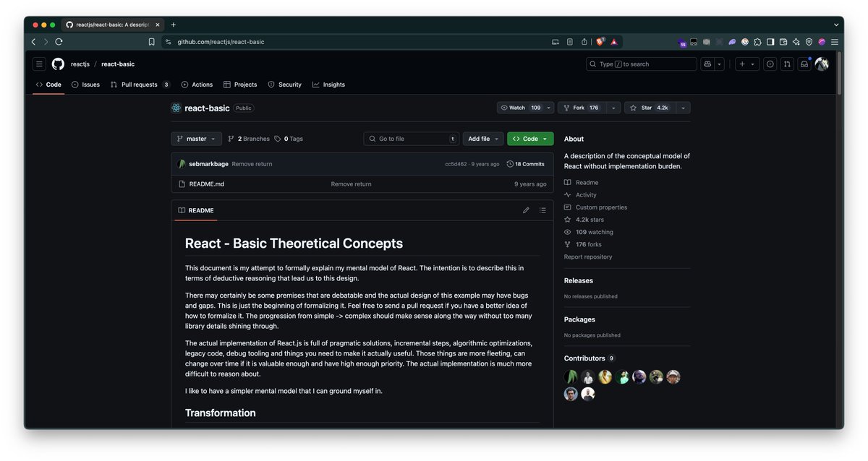
Task: Open the GitHub homepage via Octocat logo
Action: coord(58,64)
